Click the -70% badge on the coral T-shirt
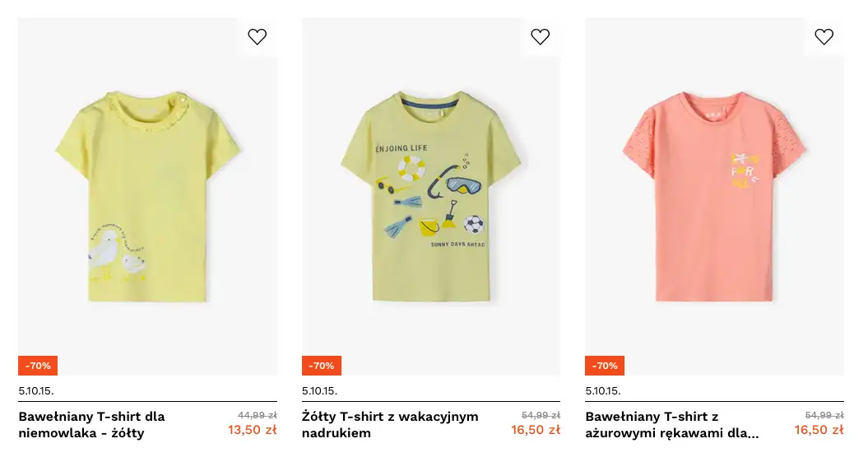This screenshot has height=476, width=868. (x=605, y=366)
